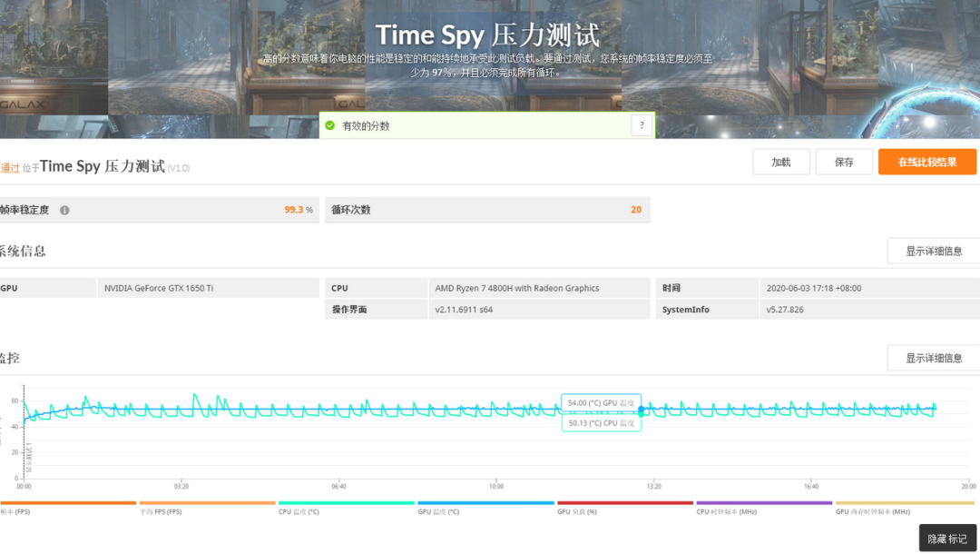Click the SystemInfo v5.27.826 value

click(x=784, y=310)
